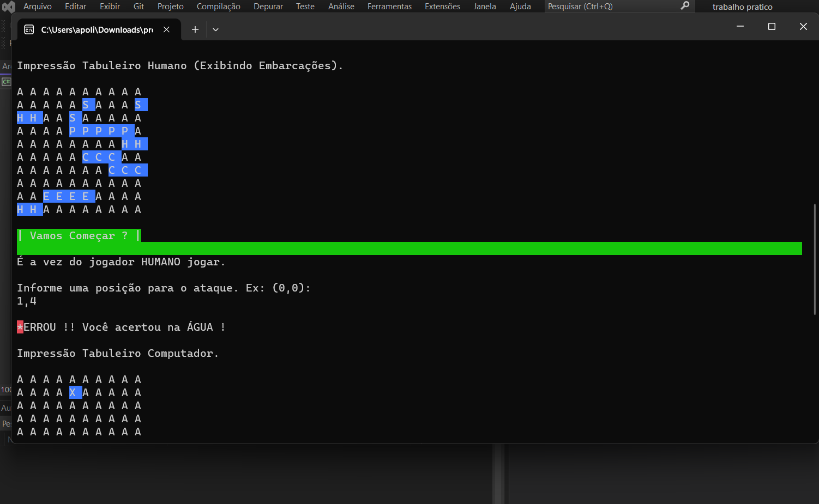
Task: Open a new terminal tab with plus
Action: [x=195, y=29]
